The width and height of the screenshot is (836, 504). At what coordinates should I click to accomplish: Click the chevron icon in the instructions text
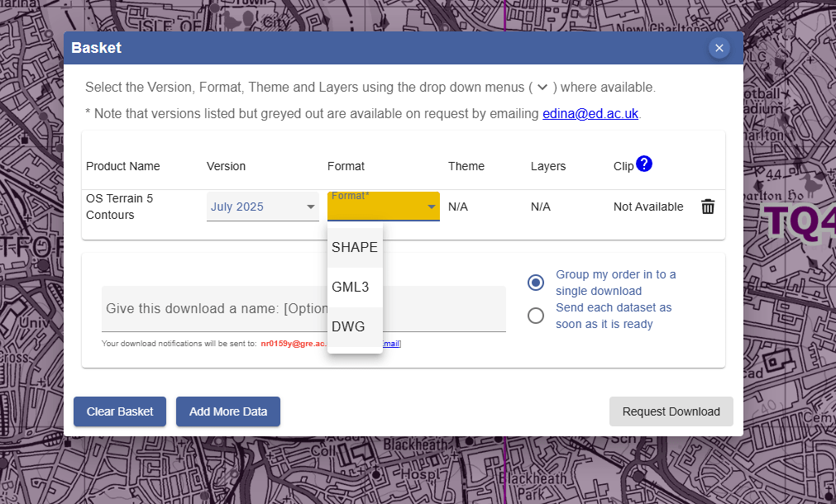[x=542, y=87]
